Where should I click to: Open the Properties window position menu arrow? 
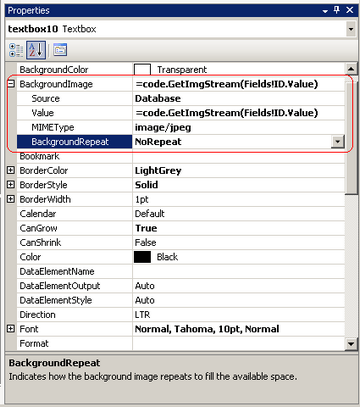click(325, 11)
